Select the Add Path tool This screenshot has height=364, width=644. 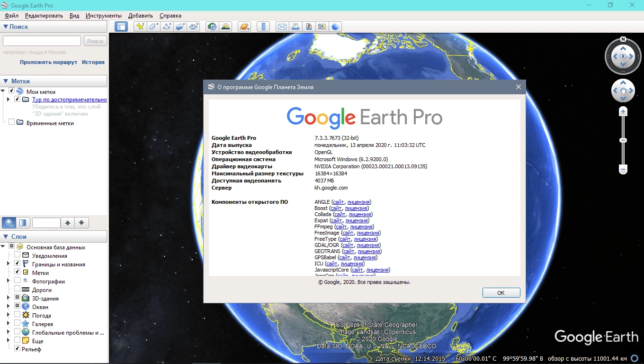pyautogui.click(x=167, y=27)
